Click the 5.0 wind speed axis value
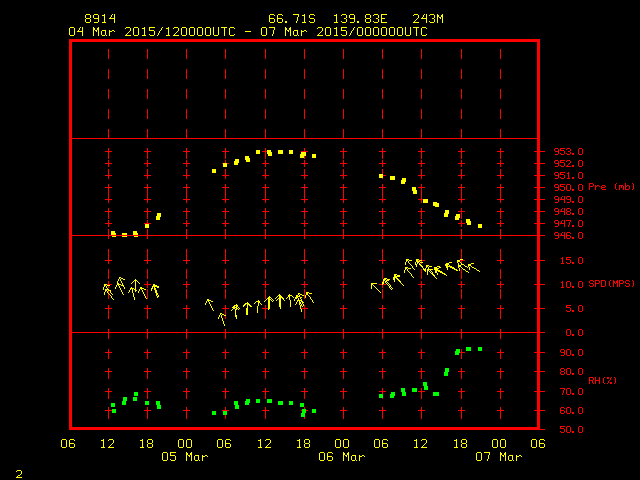Viewport: 640px width, 480px height. point(574,309)
